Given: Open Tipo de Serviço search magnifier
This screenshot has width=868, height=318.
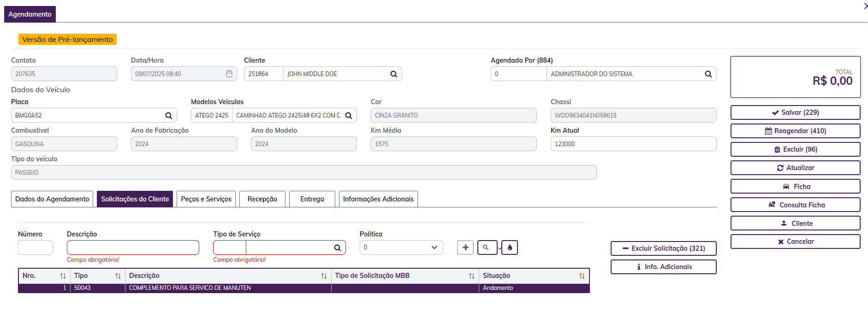Looking at the screenshot, I should [x=337, y=248].
